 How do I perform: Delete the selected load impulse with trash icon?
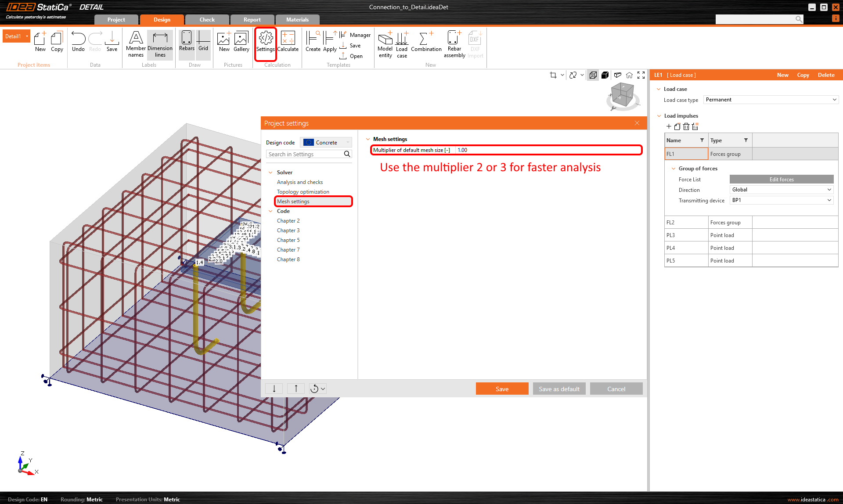(686, 126)
